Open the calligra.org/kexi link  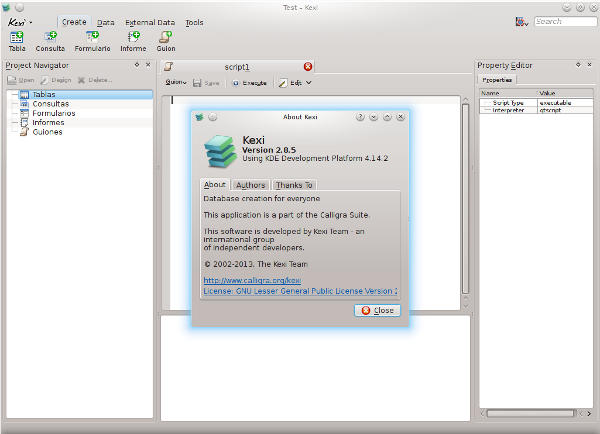tap(252, 280)
